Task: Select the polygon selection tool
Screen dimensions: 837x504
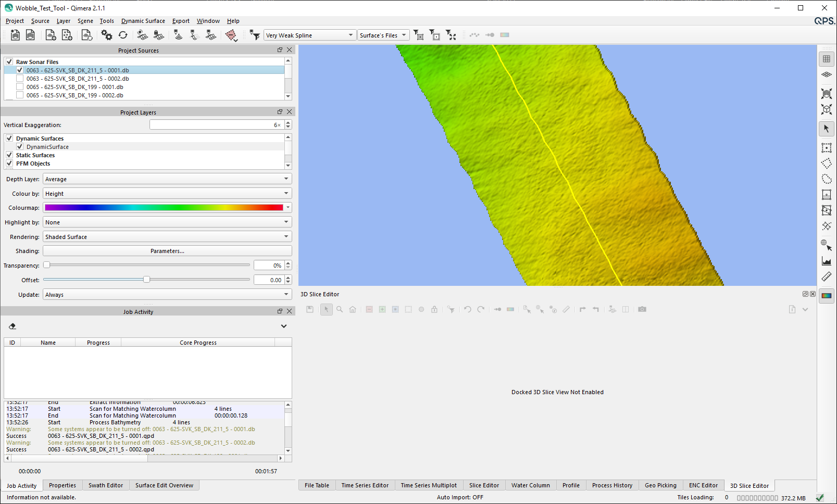Action: 827,163
